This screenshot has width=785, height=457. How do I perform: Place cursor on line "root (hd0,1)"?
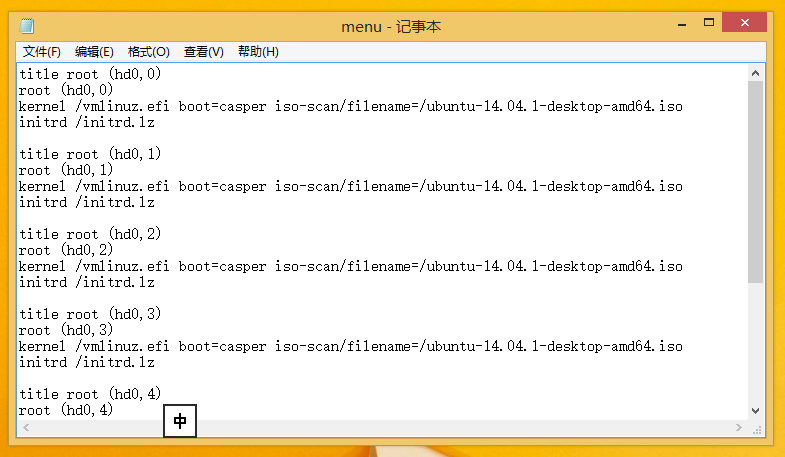[x=66, y=170]
